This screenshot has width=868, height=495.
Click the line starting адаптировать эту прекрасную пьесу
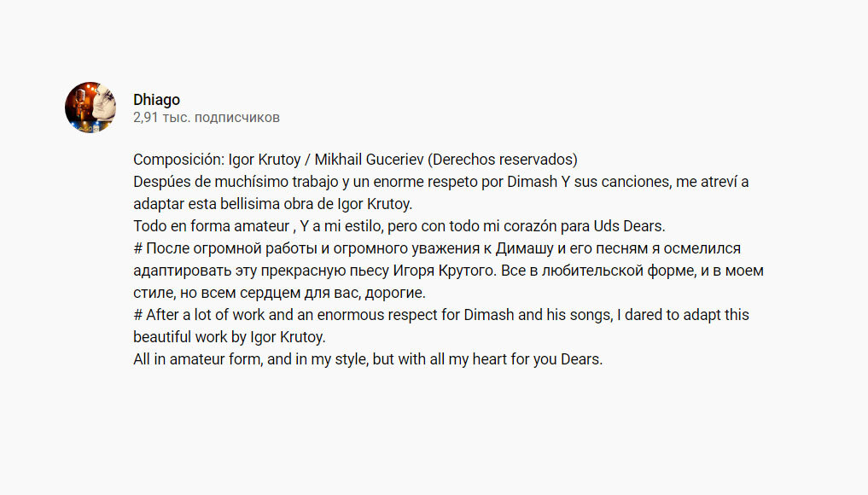[x=448, y=271]
